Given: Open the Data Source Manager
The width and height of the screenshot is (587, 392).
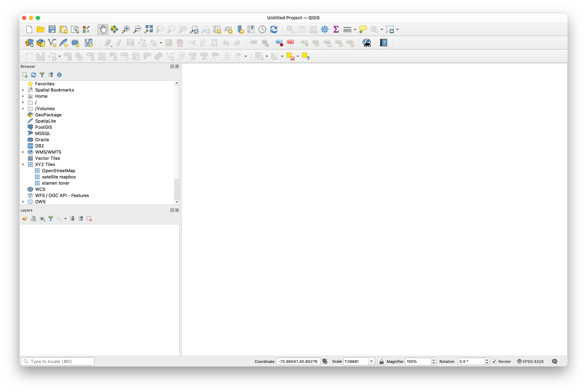Looking at the screenshot, I should pyautogui.click(x=30, y=43).
